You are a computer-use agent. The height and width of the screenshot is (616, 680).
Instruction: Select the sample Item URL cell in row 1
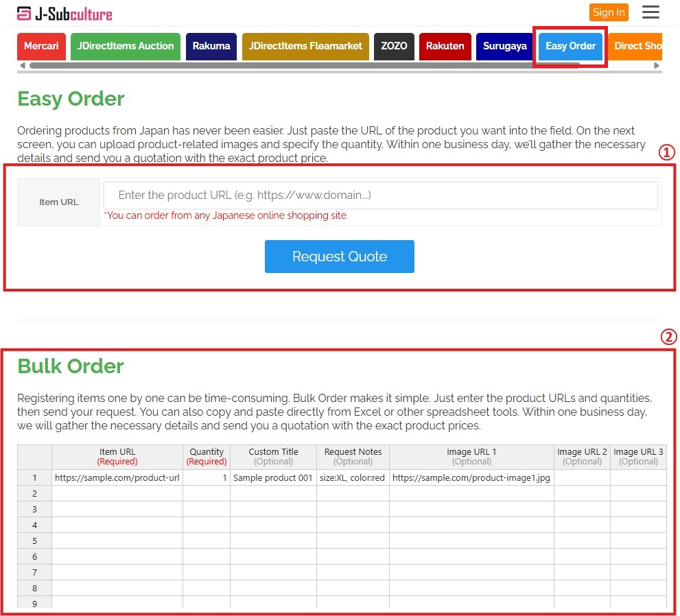[x=117, y=477]
